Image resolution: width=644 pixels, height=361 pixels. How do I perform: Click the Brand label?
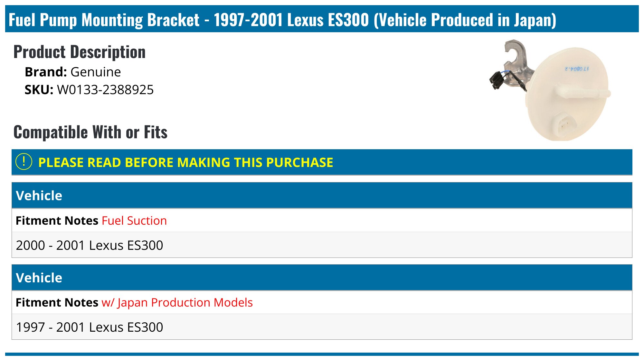point(45,72)
